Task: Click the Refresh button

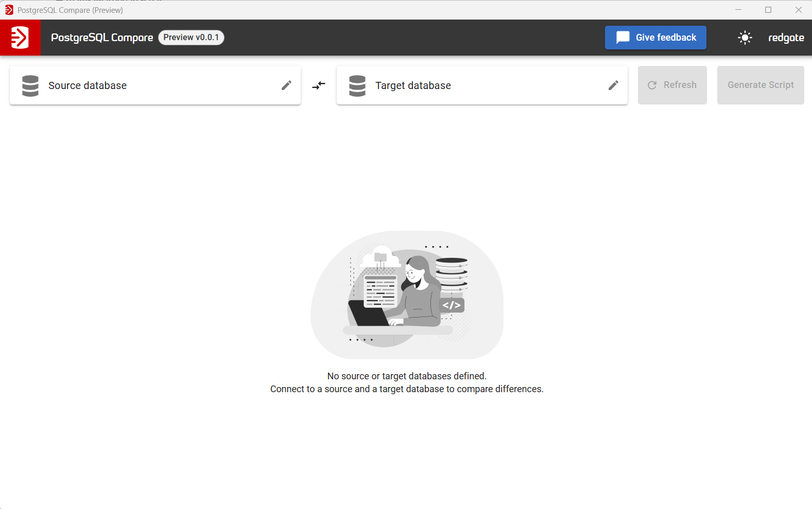Action: (672, 85)
